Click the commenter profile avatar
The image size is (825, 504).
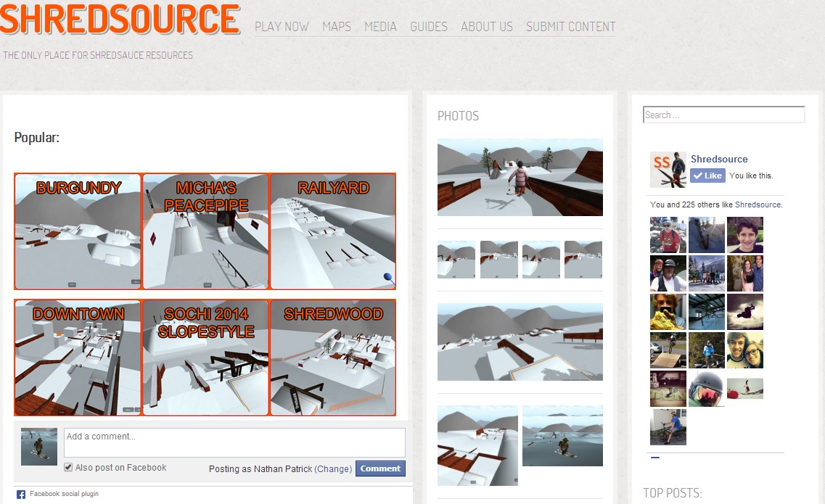coord(39,447)
